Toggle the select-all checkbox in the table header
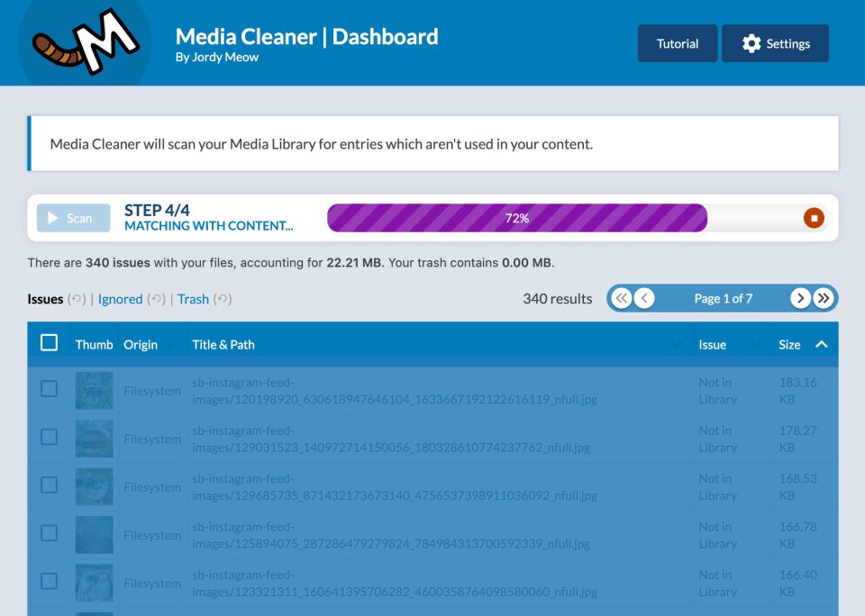This screenshot has height=616, width=865. click(50, 343)
